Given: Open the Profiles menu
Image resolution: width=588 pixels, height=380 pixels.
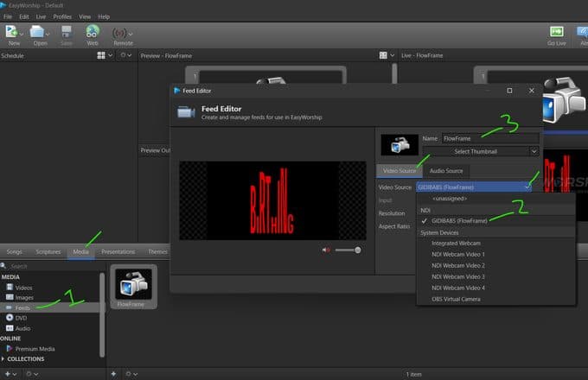Looking at the screenshot, I should click(x=62, y=16).
